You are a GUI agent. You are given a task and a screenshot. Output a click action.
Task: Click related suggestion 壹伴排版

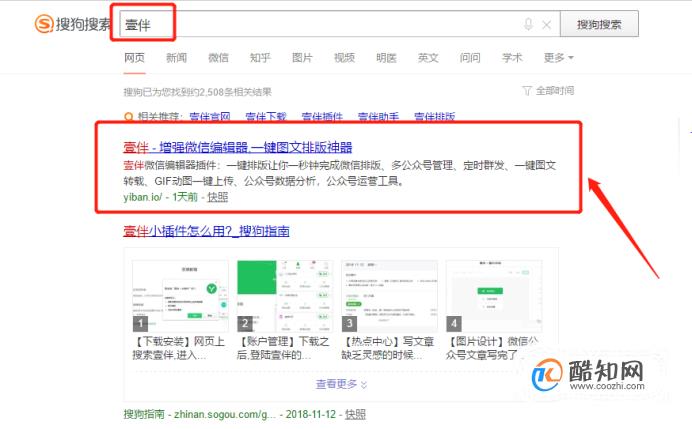tap(434, 117)
